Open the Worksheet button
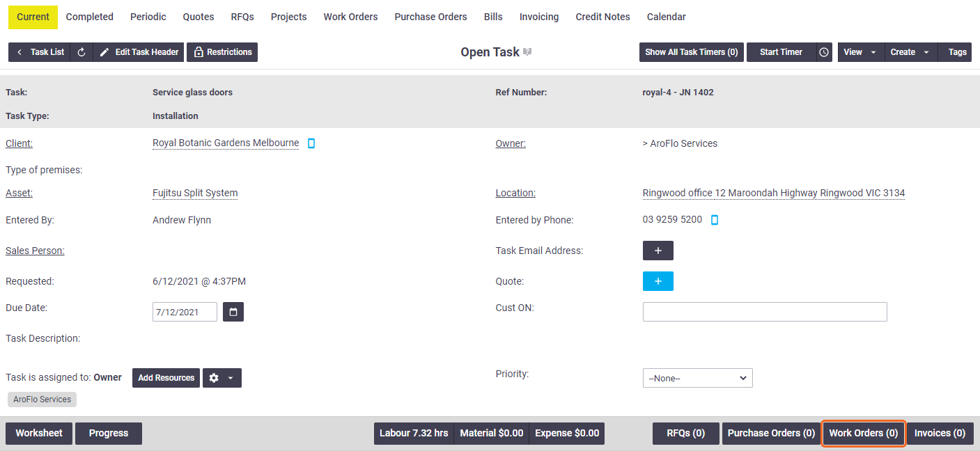 (39, 433)
